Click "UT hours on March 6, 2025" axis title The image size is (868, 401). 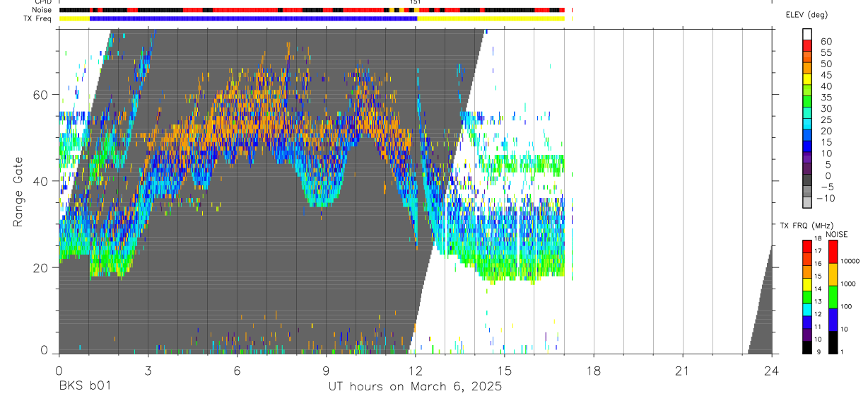tap(415, 387)
